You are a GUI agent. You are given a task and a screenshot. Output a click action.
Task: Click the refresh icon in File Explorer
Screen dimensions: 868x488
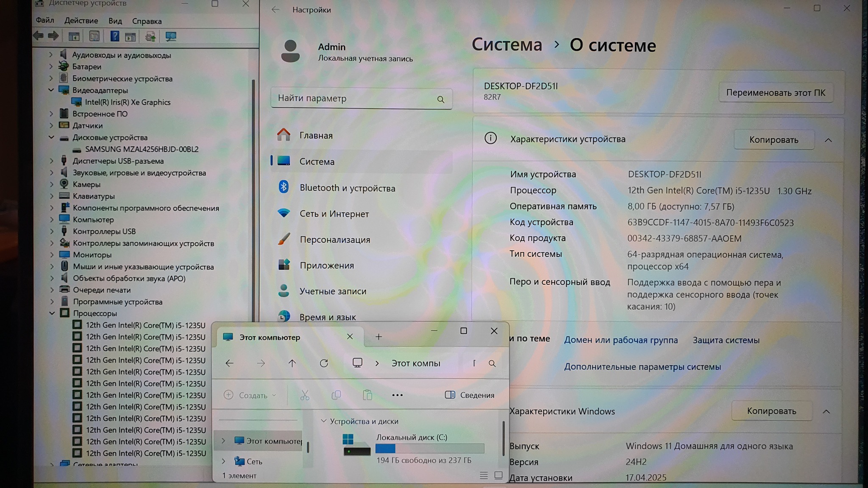pyautogui.click(x=324, y=363)
